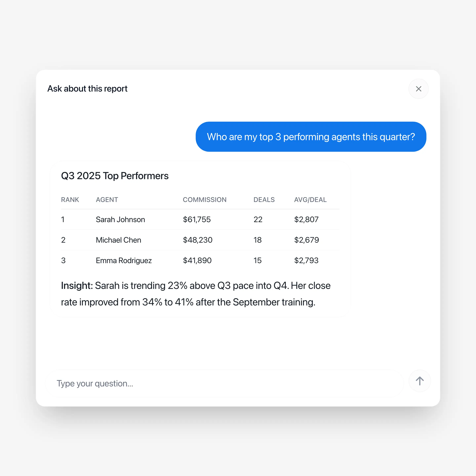Select Sarah Johnson's row in the table
Image resolution: width=476 pixels, height=476 pixels.
click(x=200, y=219)
